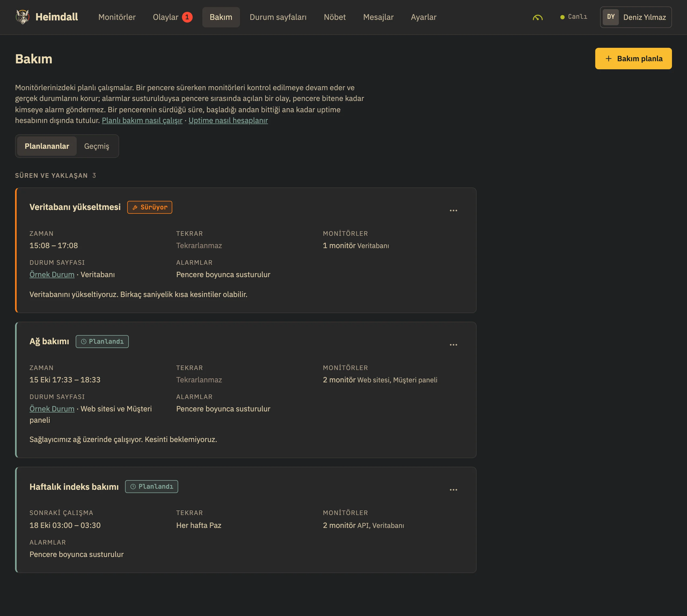Viewport: 687px width, 616px height.
Task: Navigate to the Nöbet section
Action: coord(335,17)
